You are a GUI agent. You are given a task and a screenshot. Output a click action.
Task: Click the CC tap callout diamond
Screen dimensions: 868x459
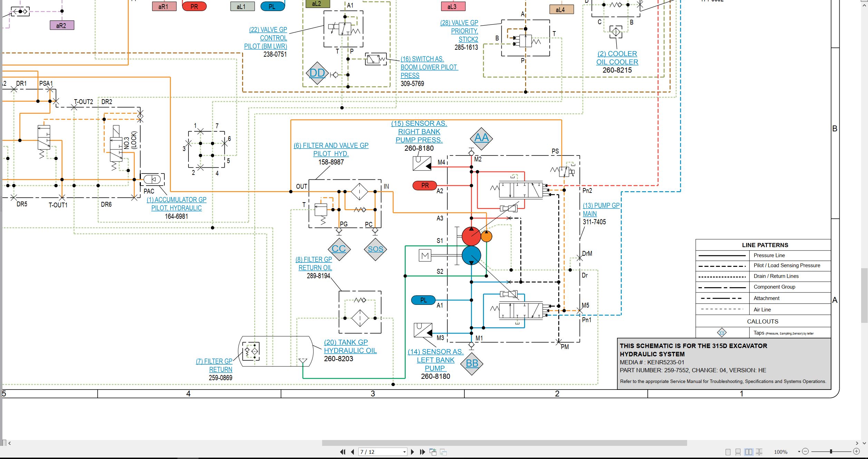click(339, 249)
